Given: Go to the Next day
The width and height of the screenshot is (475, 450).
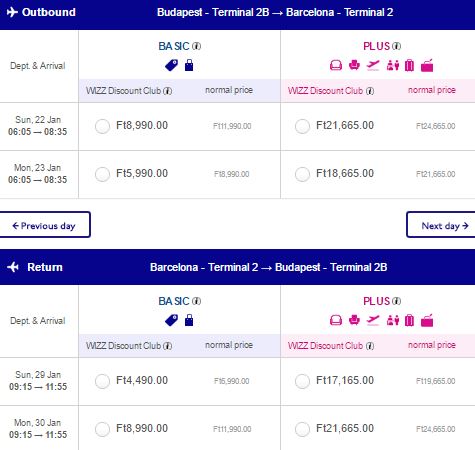Looking at the screenshot, I should [x=441, y=225].
